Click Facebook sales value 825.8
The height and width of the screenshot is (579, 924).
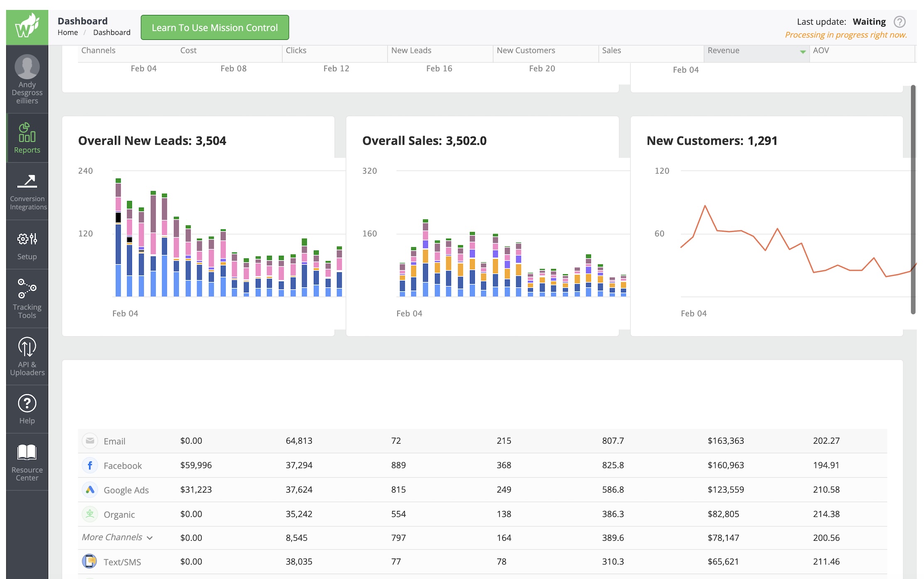pyautogui.click(x=613, y=465)
